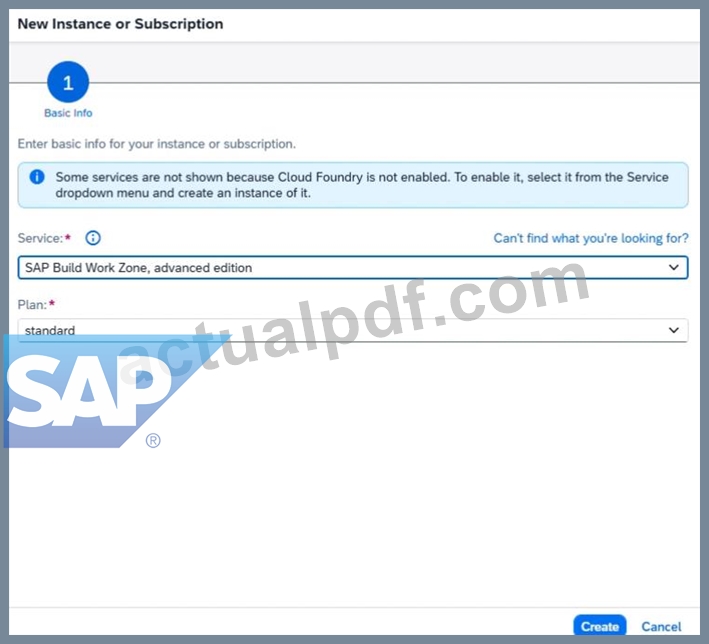Open the Service field help info icon
Image resolution: width=709 pixels, height=644 pixels.
tap(93, 238)
